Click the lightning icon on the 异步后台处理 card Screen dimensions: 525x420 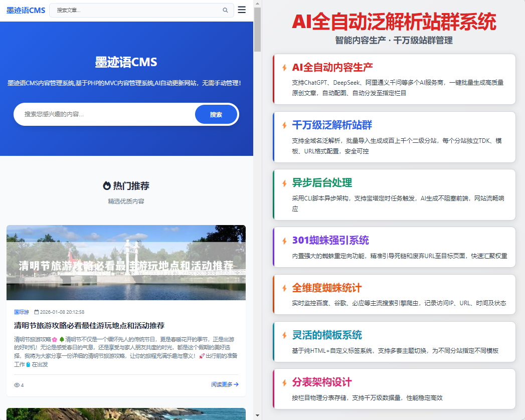284,183
